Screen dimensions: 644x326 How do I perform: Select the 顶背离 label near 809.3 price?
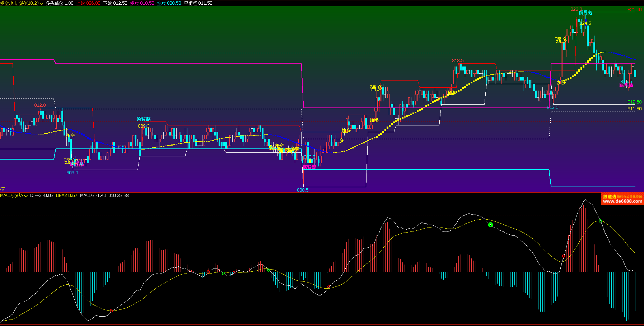(x=144, y=119)
